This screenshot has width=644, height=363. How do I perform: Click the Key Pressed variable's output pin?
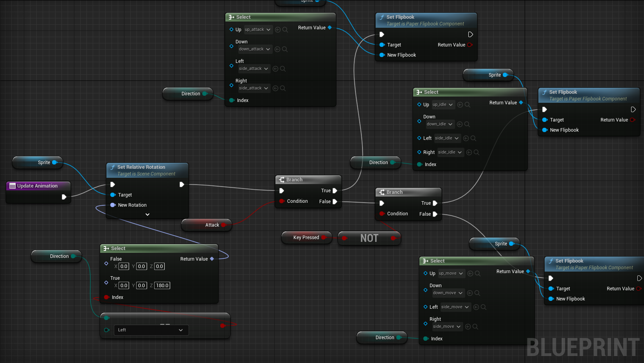click(x=324, y=238)
